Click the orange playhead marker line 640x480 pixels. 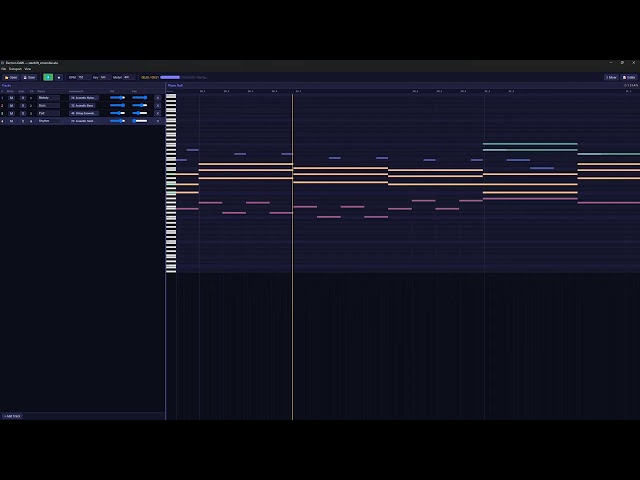pyautogui.click(x=292, y=257)
